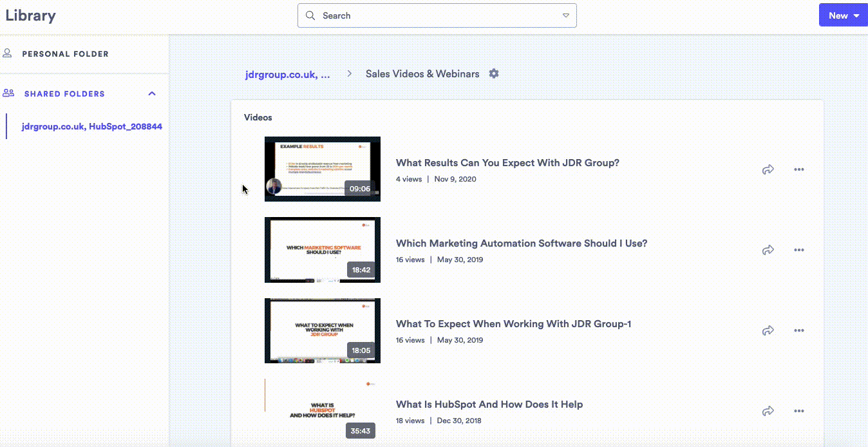Click the Videos section label
This screenshot has width=868, height=447.
pos(258,117)
